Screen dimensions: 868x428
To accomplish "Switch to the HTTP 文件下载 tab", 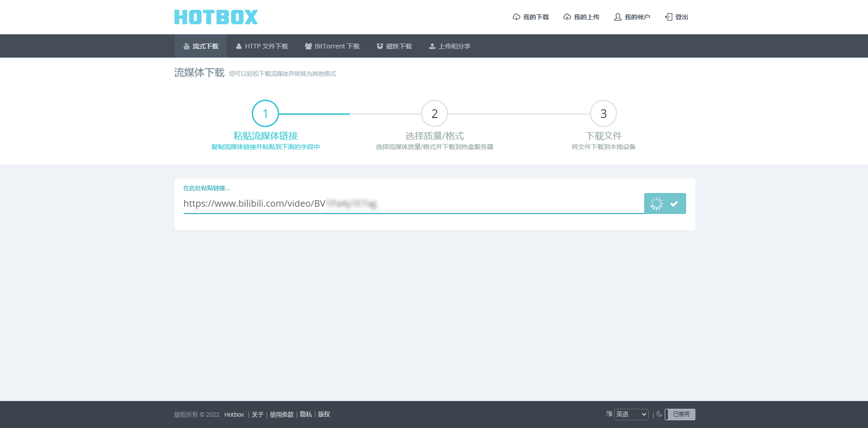I will tap(262, 46).
